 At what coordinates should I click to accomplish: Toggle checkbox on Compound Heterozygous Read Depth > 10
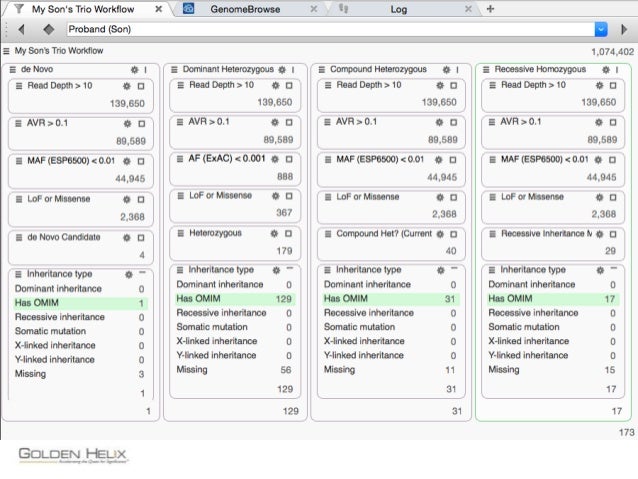point(454,85)
